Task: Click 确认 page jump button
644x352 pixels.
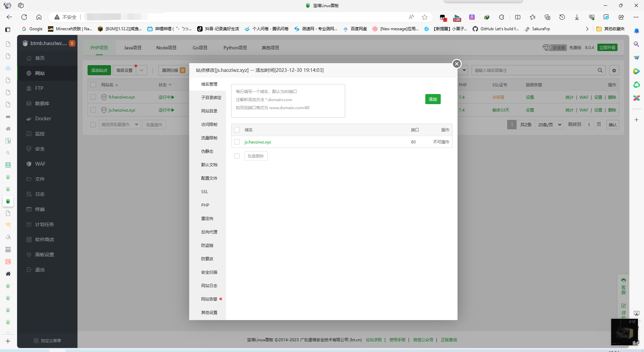Action: click(x=613, y=125)
